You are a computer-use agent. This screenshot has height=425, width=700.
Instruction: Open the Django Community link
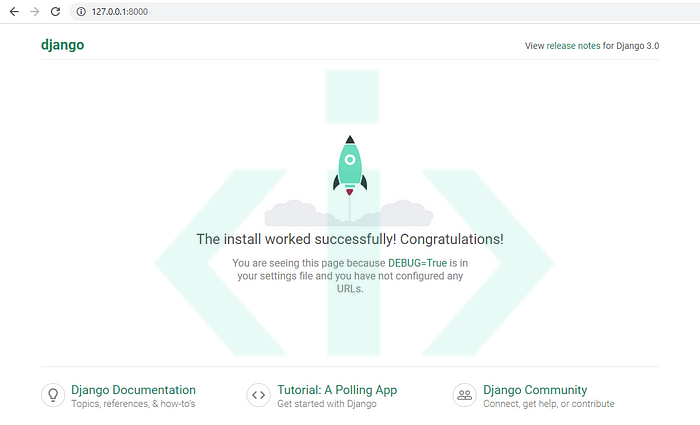535,390
